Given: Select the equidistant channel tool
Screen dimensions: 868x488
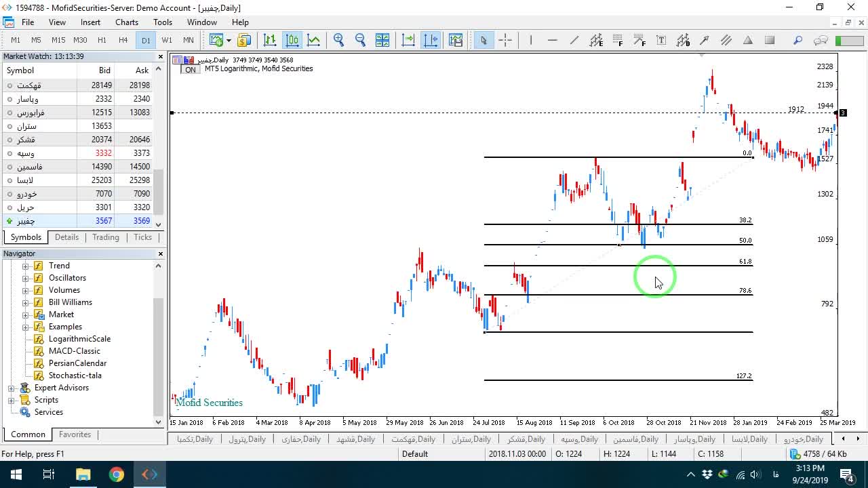Looking at the screenshot, I should coord(596,40).
